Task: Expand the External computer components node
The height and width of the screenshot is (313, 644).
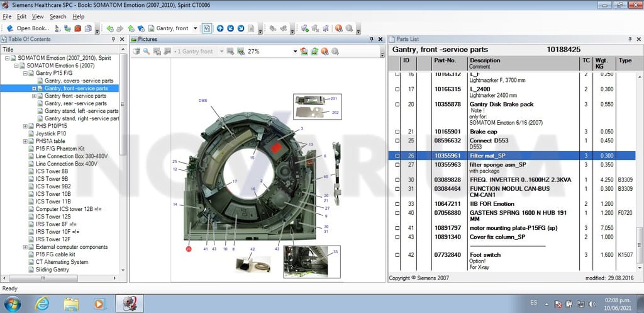Action: (x=25, y=247)
